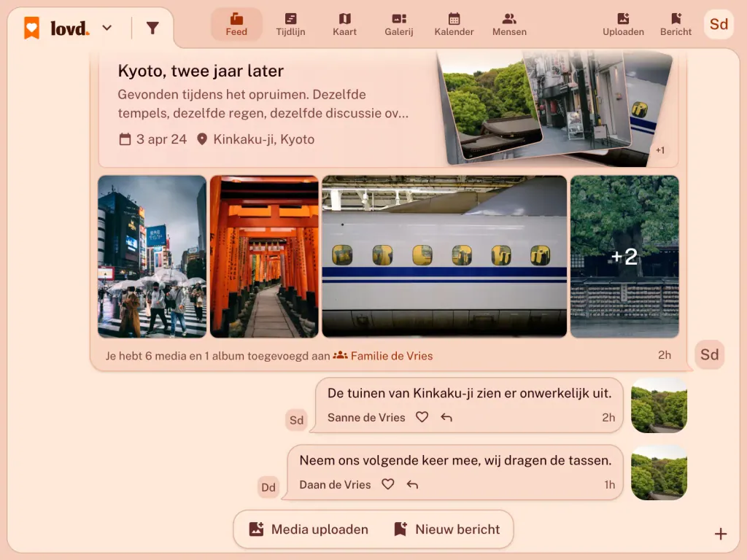This screenshot has height=560, width=747.
Task: Expand the lovd. workspace dropdown chevron
Action: click(x=107, y=28)
